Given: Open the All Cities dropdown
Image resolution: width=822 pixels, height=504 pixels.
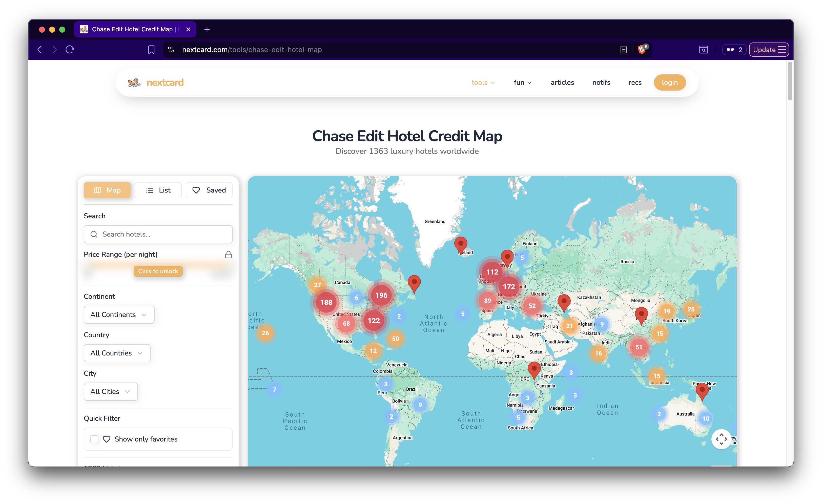Looking at the screenshot, I should [110, 392].
